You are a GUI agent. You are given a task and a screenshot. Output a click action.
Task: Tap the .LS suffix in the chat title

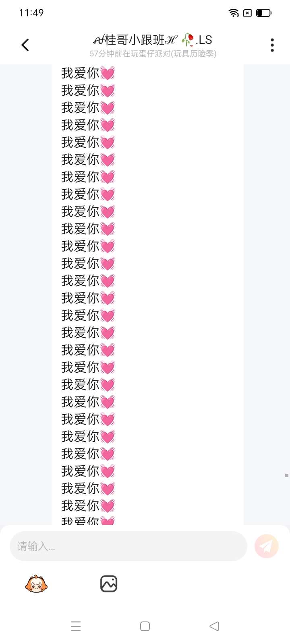tap(204, 40)
